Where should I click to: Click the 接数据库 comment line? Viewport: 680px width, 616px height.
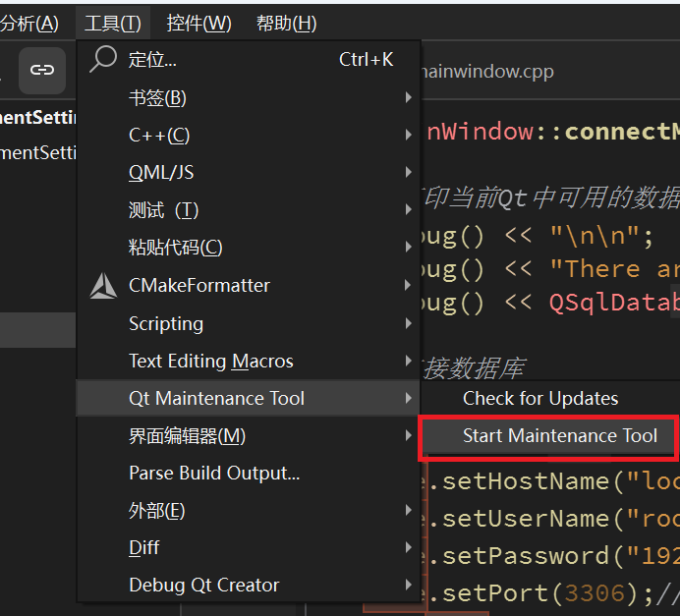[474, 368]
